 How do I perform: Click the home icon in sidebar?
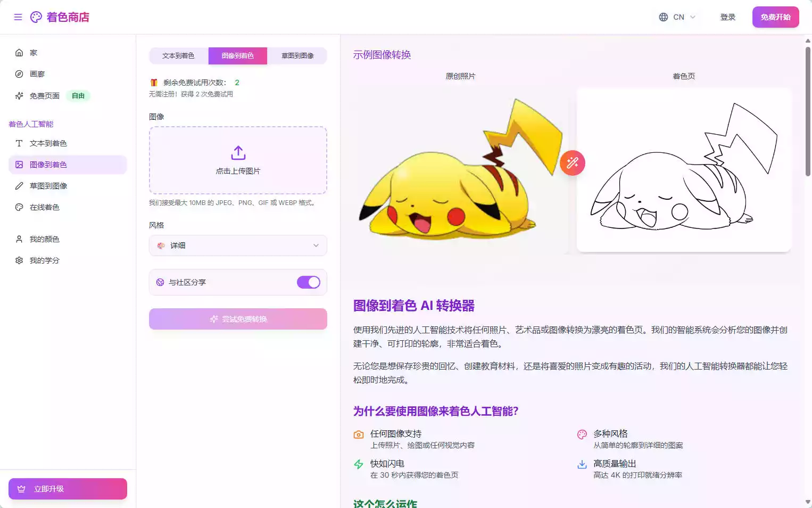(19, 53)
